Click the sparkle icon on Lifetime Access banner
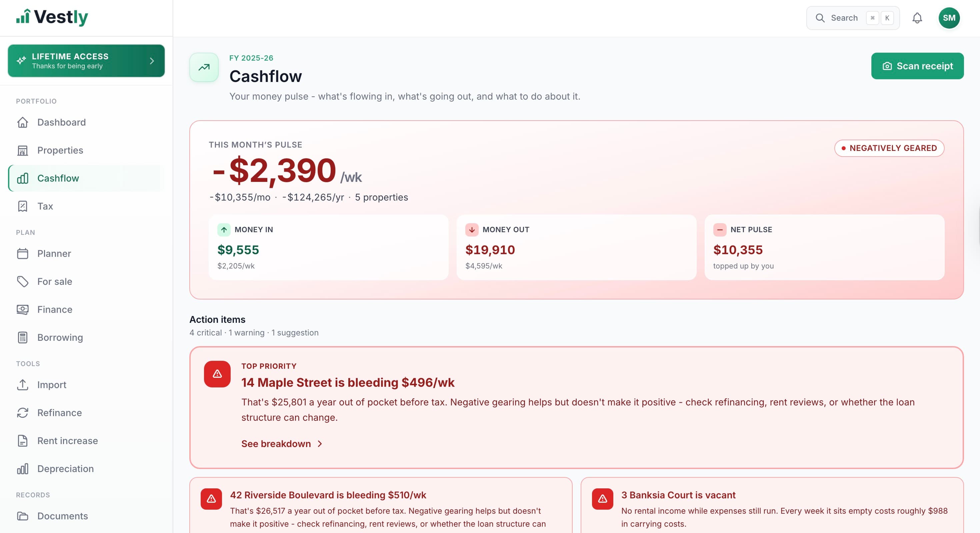This screenshot has height=533, width=980. 21,60
